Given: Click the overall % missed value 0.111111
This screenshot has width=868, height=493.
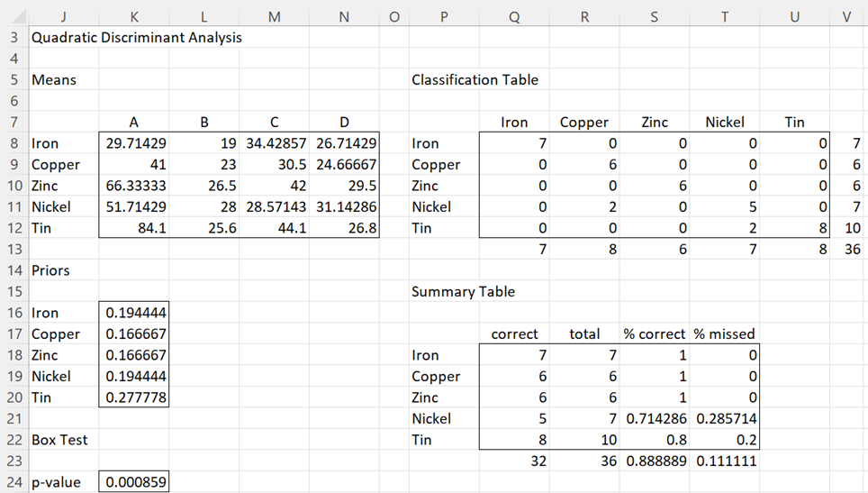Looking at the screenshot, I should 725,461.
